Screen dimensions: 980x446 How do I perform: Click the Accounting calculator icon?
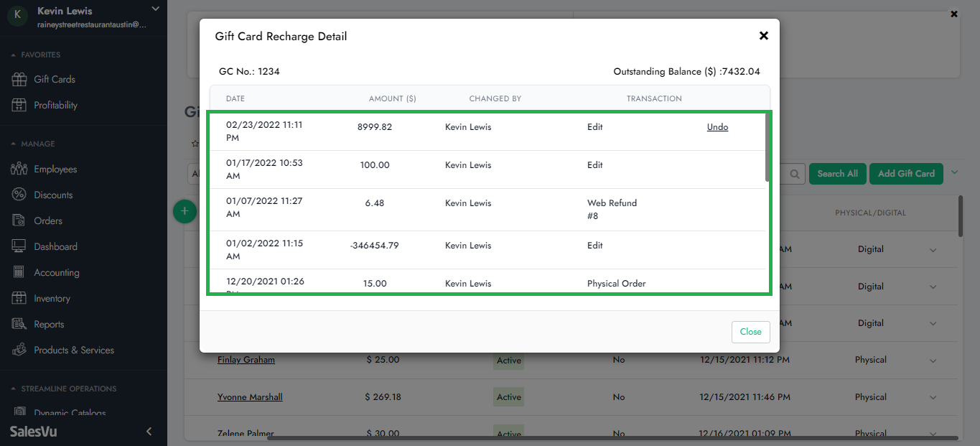pos(19,273)
